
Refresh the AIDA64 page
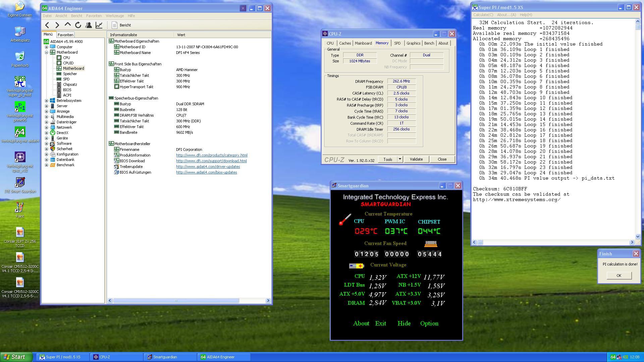(x=78, y=25)
